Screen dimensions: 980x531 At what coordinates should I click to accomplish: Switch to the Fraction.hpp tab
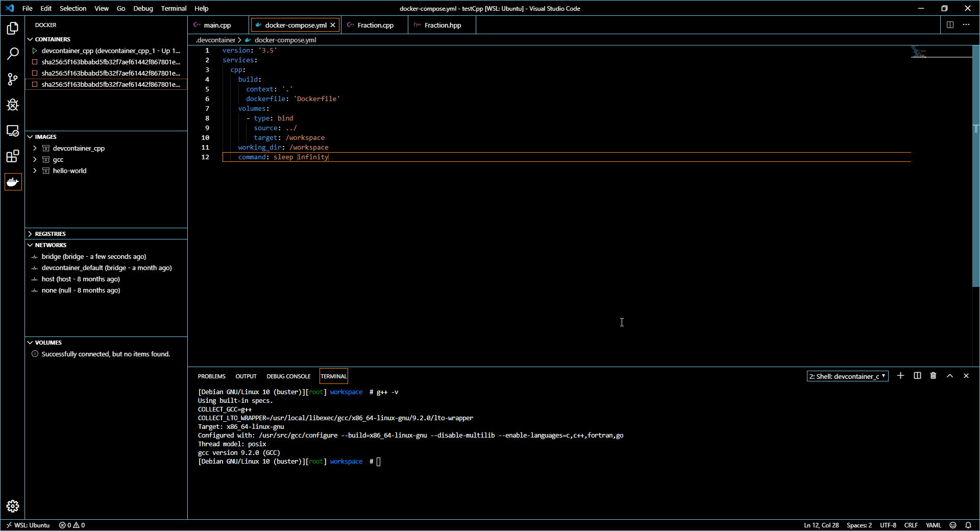point(442,25)
